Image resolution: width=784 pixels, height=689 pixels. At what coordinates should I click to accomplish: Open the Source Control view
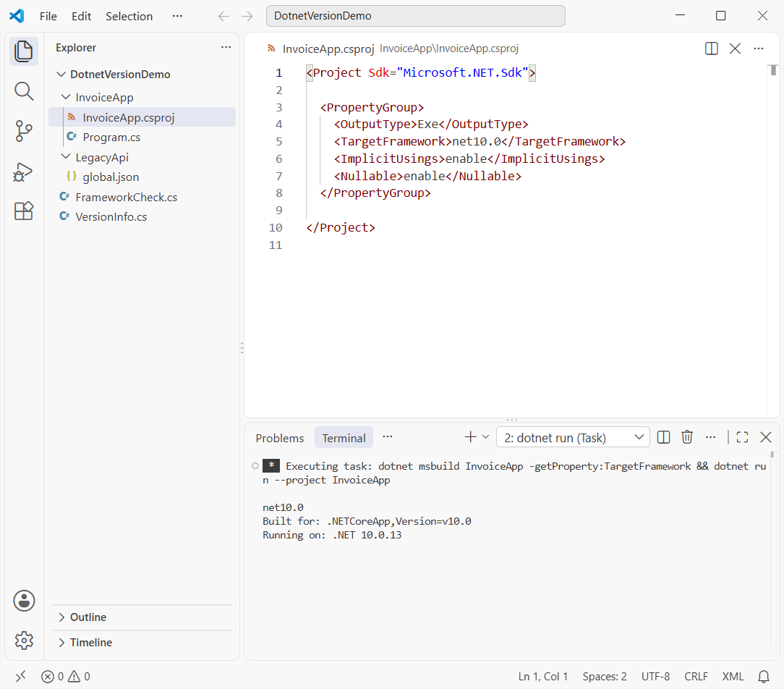pos(23,131)
